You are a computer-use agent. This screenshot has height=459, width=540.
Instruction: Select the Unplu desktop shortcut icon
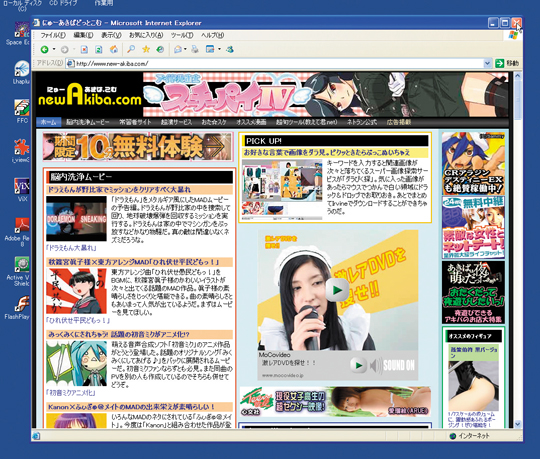[x=21, y=69]
